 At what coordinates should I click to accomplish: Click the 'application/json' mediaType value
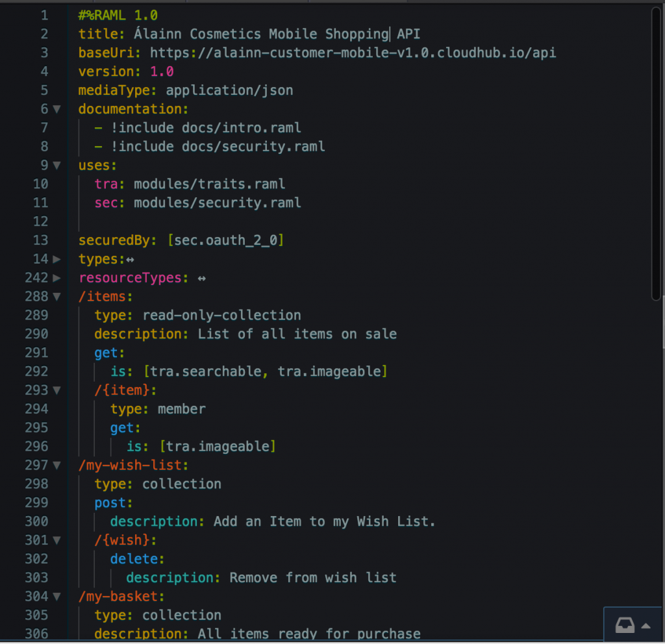click(229, 90)
